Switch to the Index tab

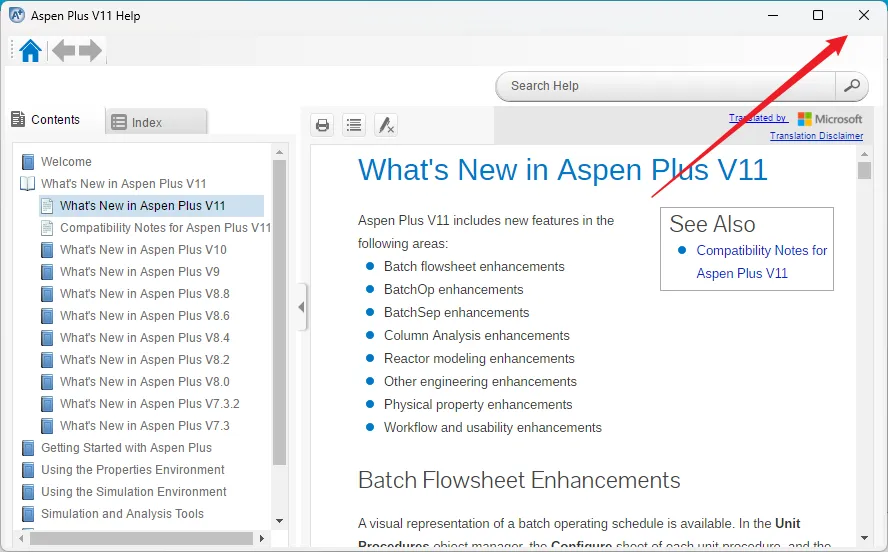coord(156,122)
